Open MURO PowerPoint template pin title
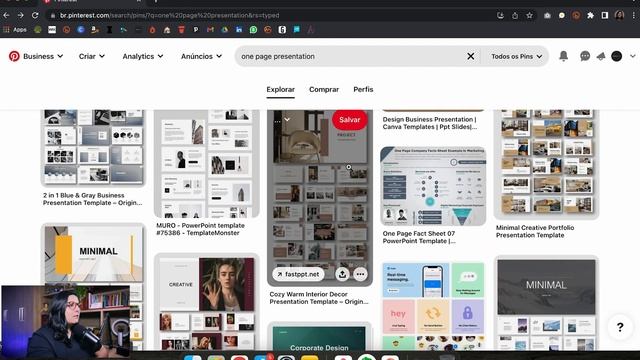The image size is (640, 360). pos(200,229)
